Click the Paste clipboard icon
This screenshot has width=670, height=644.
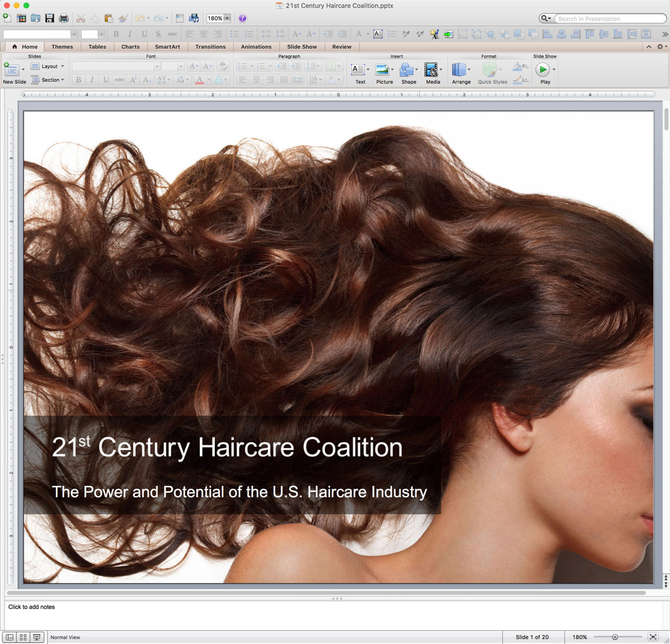point(109,18)
